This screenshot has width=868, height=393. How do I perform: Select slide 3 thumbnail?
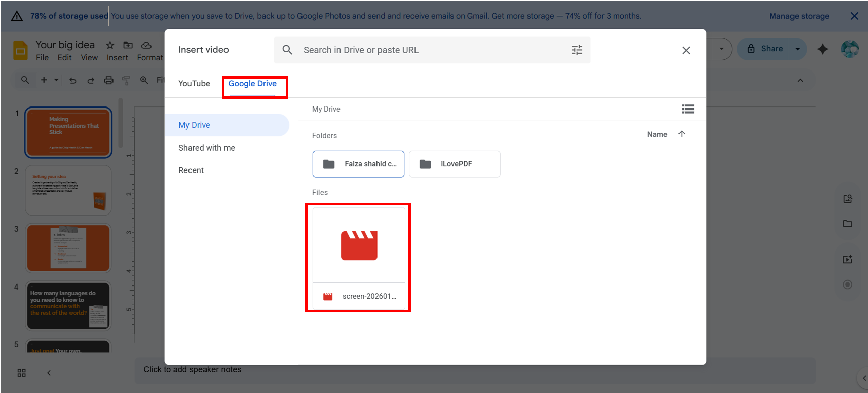point(68,248)
